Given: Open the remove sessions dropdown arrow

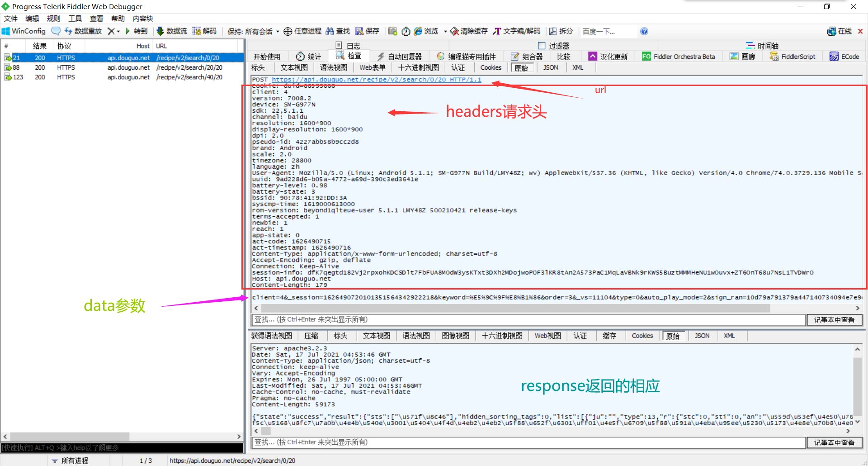Looking at the screenshot, I should (118, 32).
